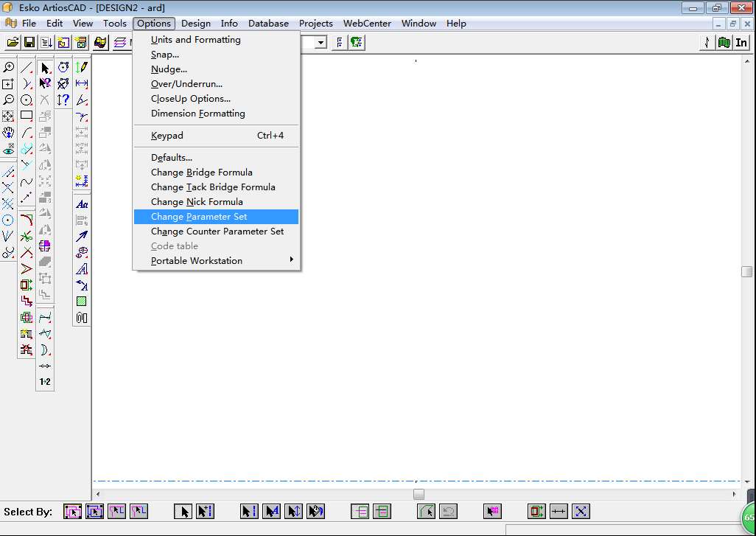756x536 pixels.
Task: Open Defaults... from Options menu
Action: coord(216,158)
